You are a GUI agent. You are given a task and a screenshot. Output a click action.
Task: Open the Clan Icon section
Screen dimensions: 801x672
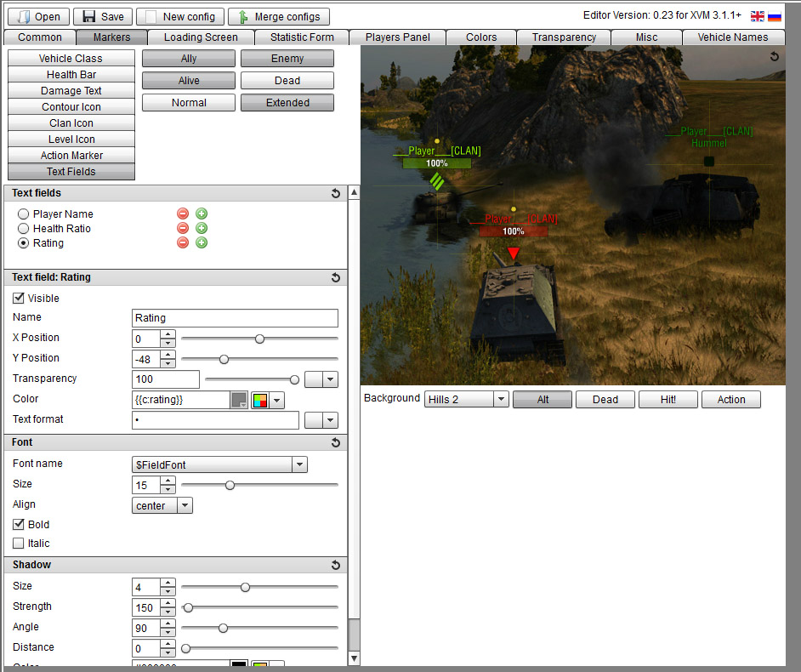(x=71, y=123)
